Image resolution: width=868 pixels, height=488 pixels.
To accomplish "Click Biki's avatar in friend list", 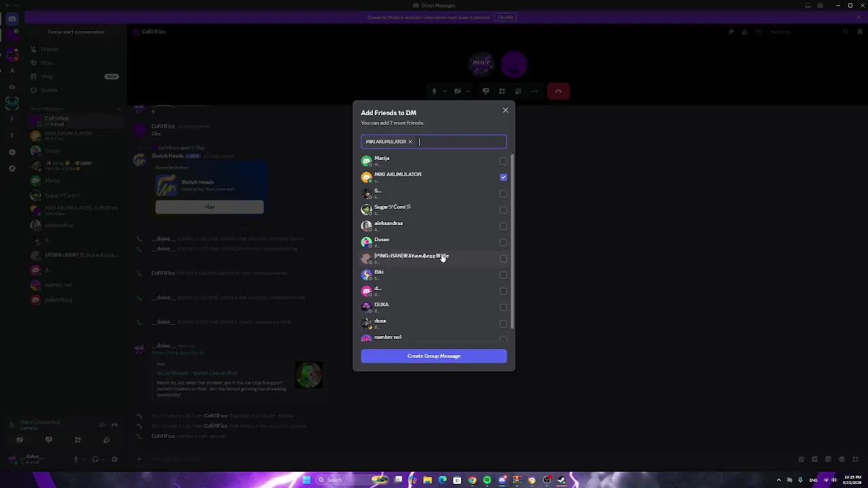I will click(x=366, y=274).
